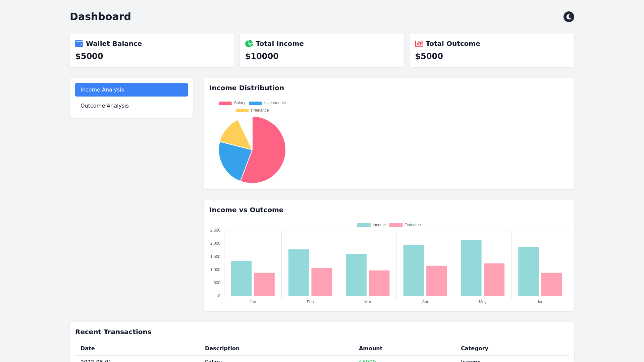The image size is (644, 362).
Task: Hide Outcome series in bar chart legend
Action: coord(405,225)
